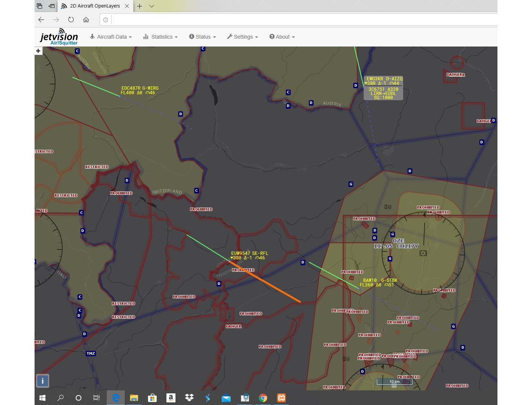Click the TMZ airspace marker
Screen dimensions: 532x405
tap(91, 353)
